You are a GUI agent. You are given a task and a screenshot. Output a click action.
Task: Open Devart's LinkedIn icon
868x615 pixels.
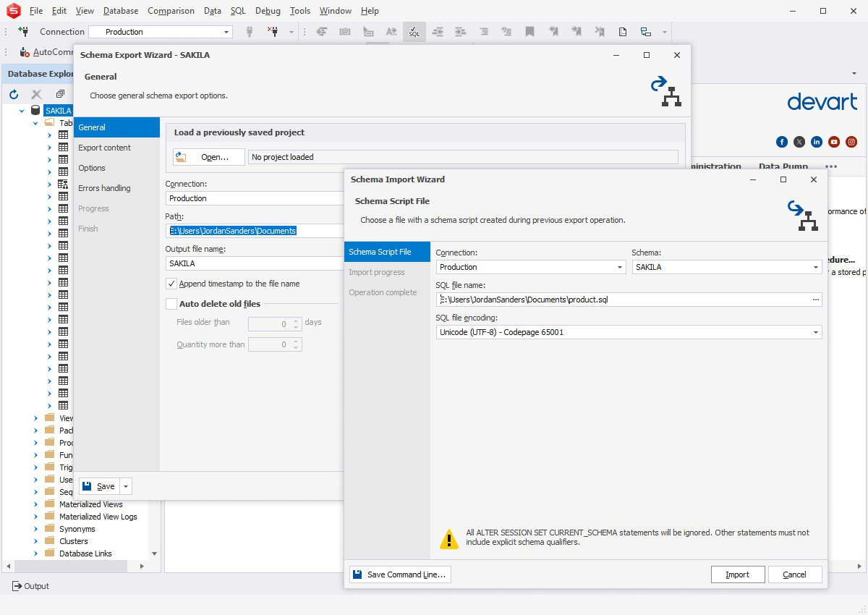817,142
